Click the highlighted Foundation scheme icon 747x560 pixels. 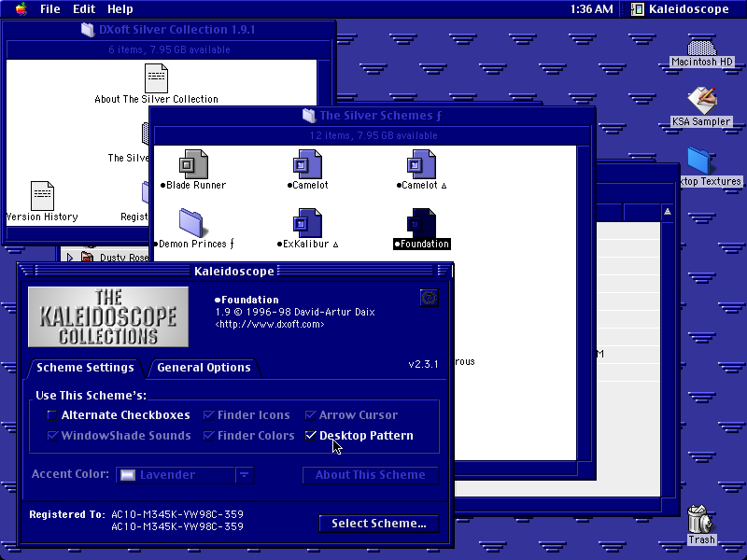click(x=421, y=222)
